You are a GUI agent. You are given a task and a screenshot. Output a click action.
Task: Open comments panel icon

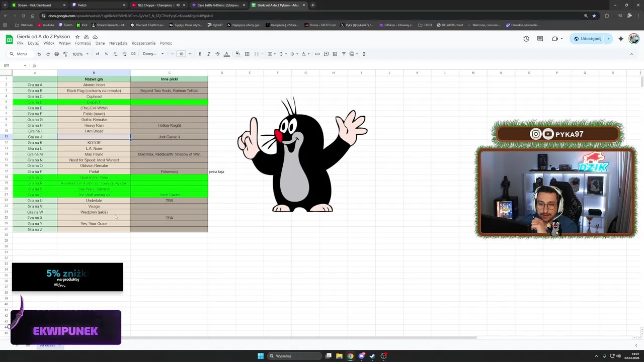pos(540,39)
